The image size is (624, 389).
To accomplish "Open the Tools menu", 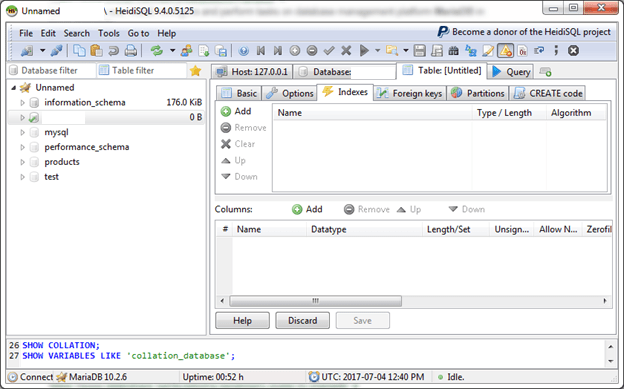I will [109, 33].
